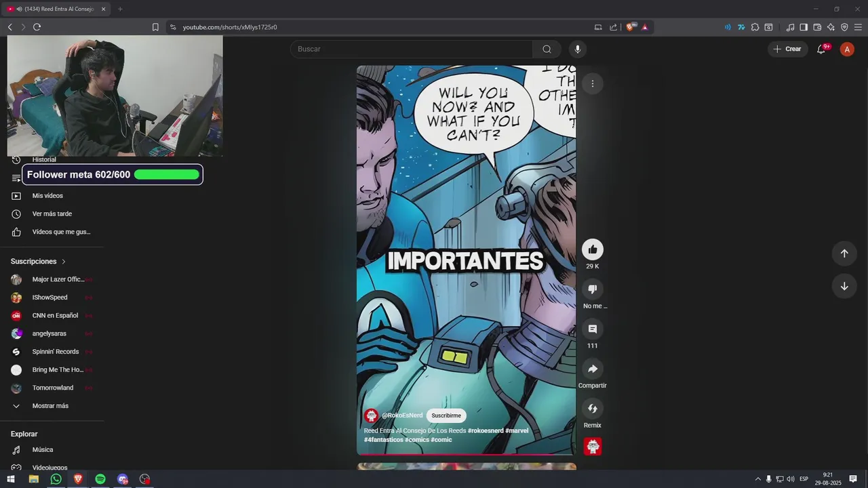Open the browser hamburger menu
The width and height of the screenshot is (868, 488).
pos(858,27)
